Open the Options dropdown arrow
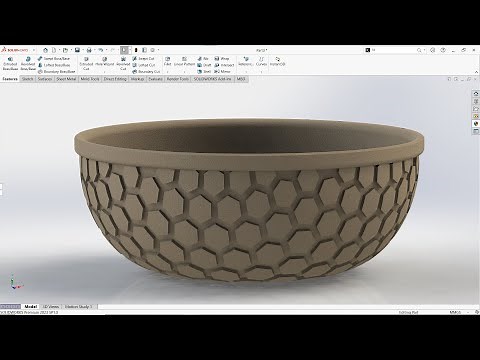 tap(158, 50)
